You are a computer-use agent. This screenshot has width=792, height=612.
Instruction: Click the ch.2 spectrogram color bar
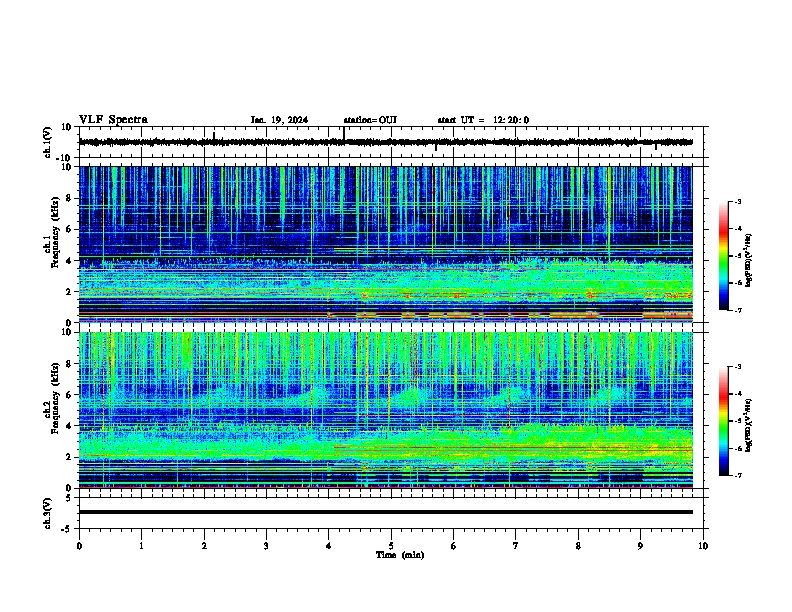coord(723,421)
